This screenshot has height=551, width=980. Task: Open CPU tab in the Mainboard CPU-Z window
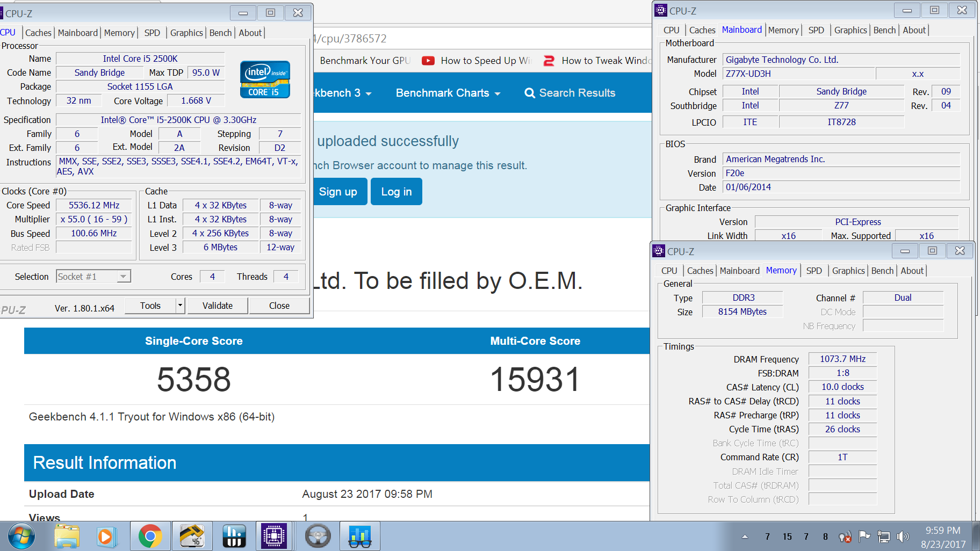[x=671, y=31]
